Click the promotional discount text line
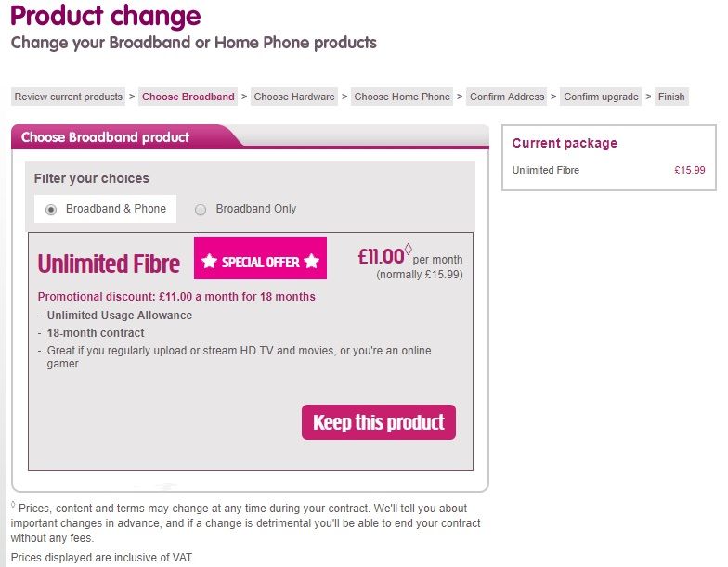The height and width of the screenshot is (567, 728). tap(176, 297)
